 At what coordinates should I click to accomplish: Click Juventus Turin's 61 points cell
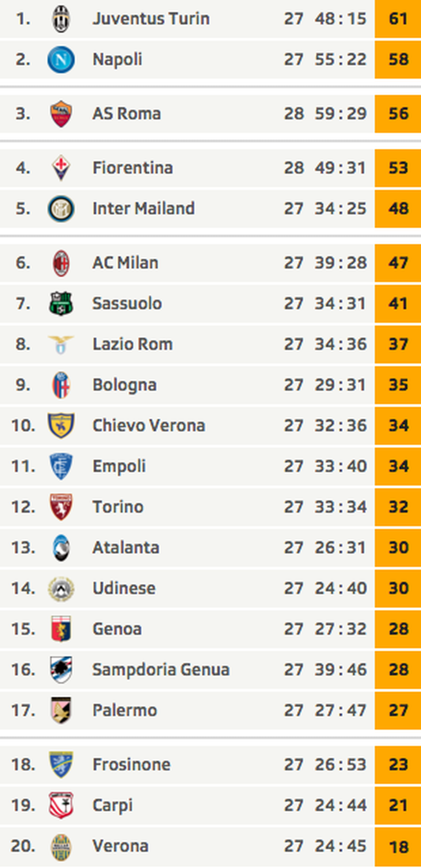click(398, 19)
